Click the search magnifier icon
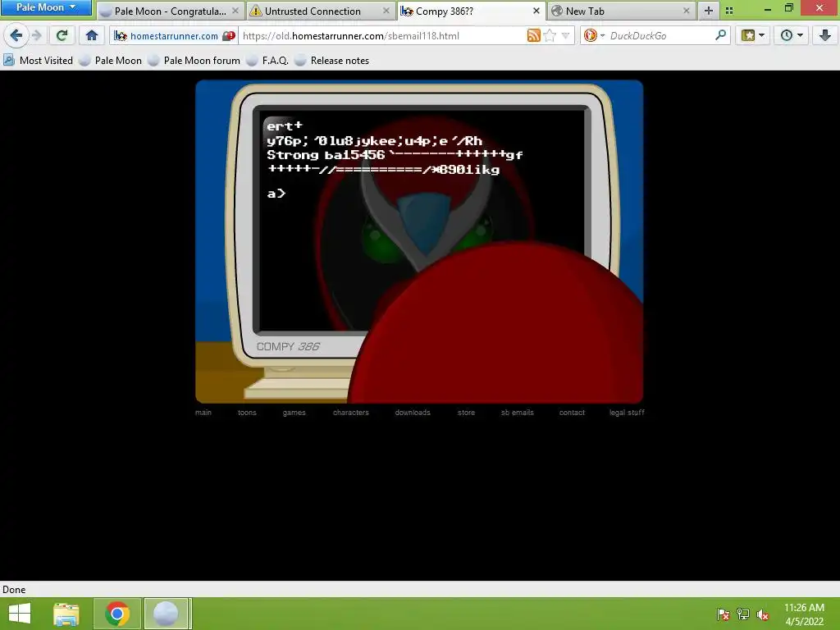Screen dimensions: 840x630 coord(721,36)
